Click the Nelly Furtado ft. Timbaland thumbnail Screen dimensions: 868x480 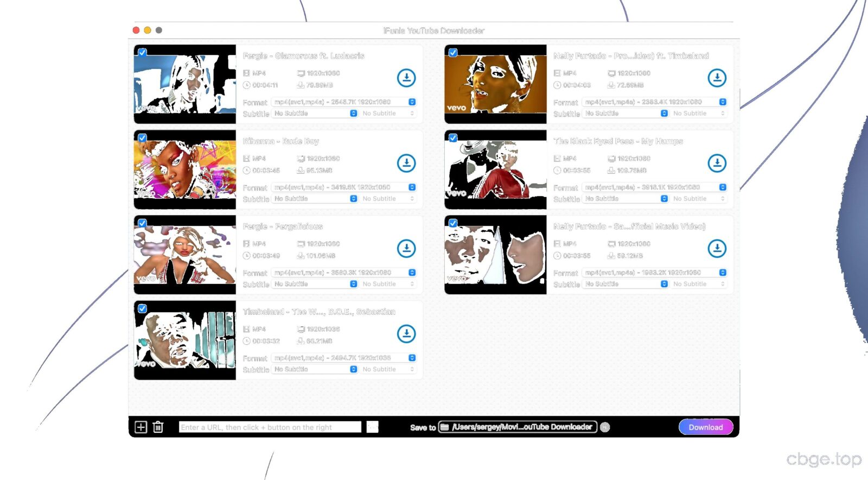point(495,84)
